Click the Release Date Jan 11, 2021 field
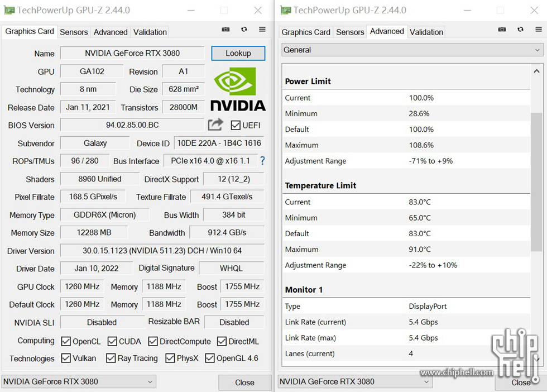This screenshot has width=547, height=392. point(88,107)
